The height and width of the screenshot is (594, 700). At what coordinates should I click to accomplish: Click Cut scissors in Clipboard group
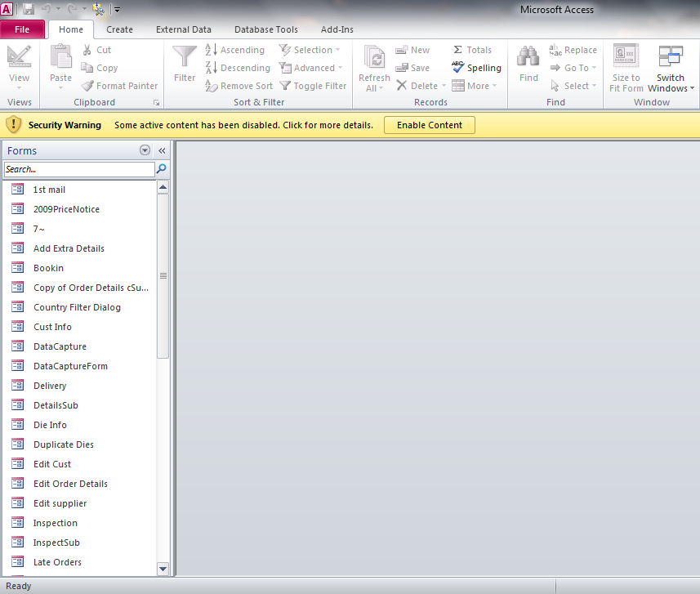coord(97,50)
